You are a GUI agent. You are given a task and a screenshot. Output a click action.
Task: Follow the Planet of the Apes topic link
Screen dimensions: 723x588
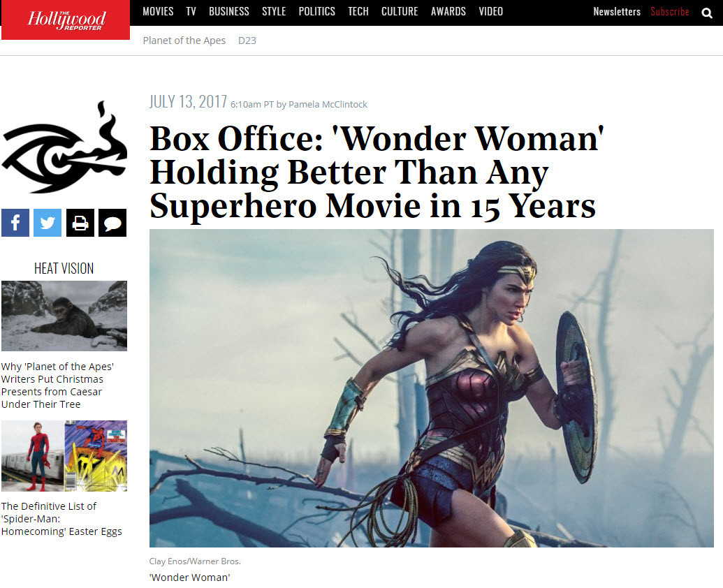pos(184,41)
